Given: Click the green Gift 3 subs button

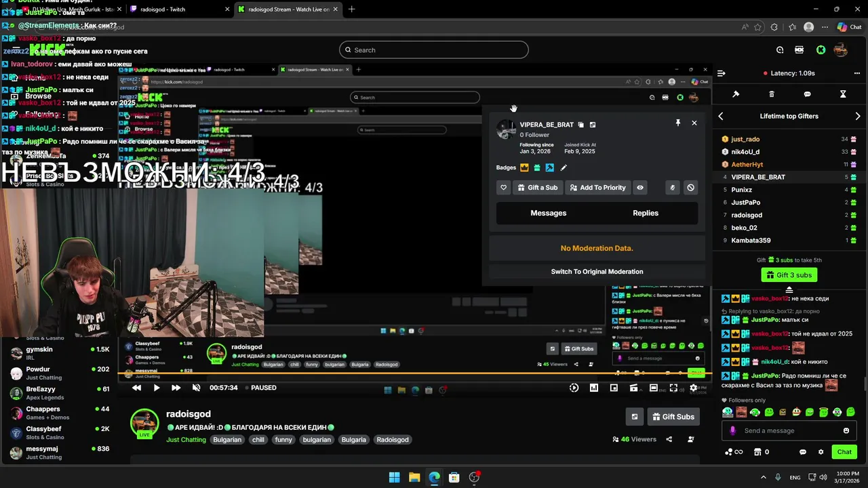Looking at the screenshot, I should pos(789,274).
